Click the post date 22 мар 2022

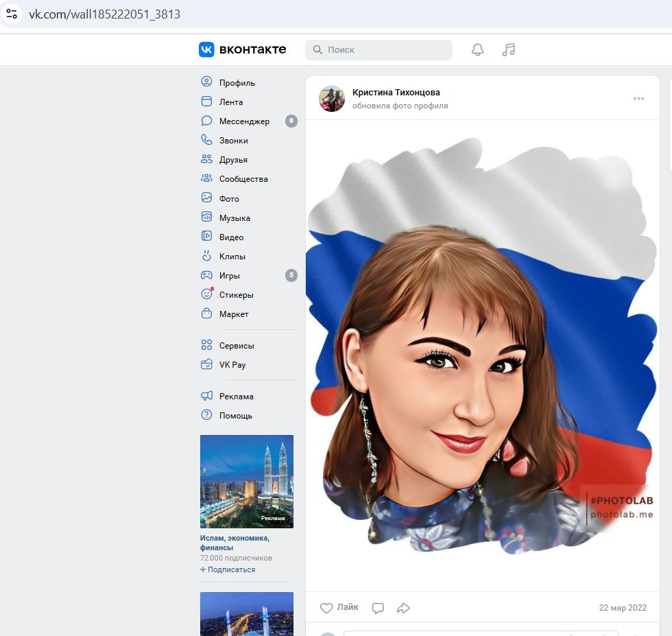point(623,608)
